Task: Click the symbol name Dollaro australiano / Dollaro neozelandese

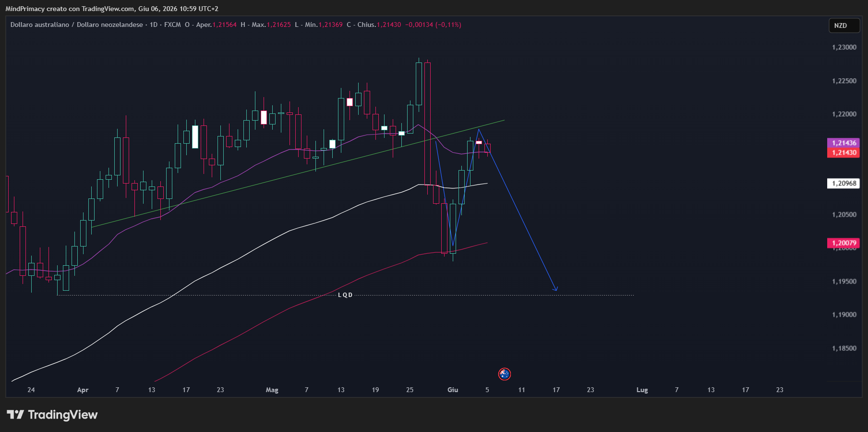Action: (77, 25)
